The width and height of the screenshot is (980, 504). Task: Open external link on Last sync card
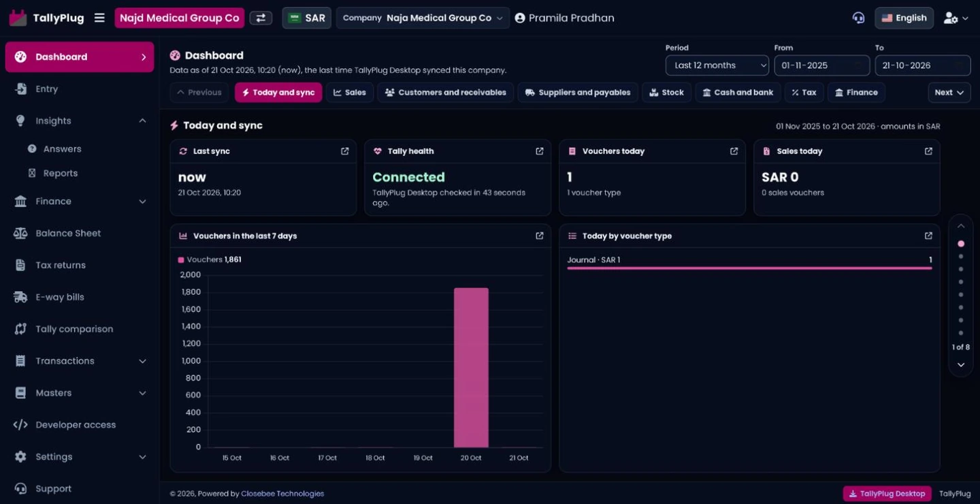coord(345,151)
